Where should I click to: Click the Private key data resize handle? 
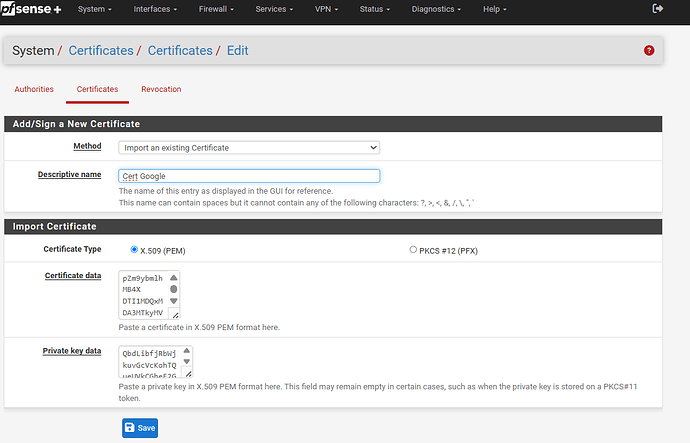[188, 374]
